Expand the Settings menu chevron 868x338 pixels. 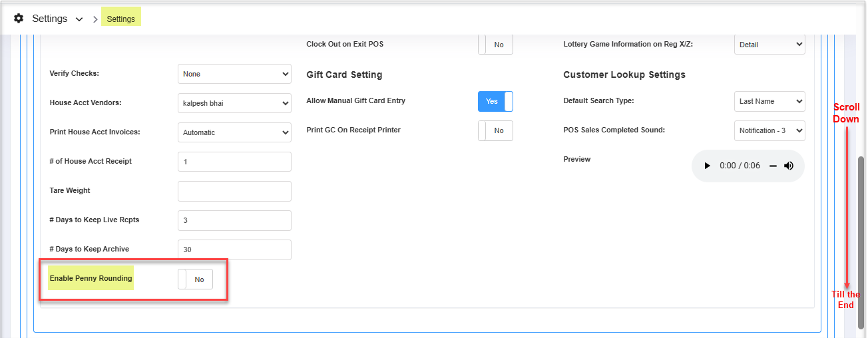79,19
